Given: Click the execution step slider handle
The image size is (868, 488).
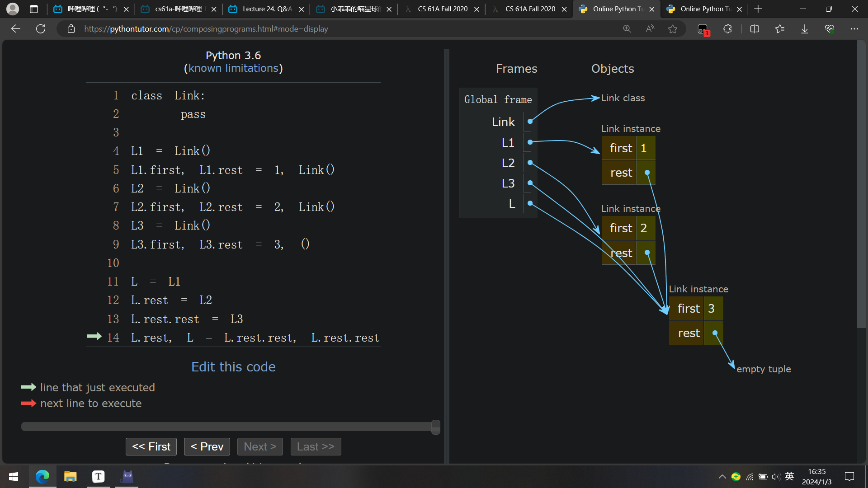Looking at the screenshot, I should coord(435,427).
